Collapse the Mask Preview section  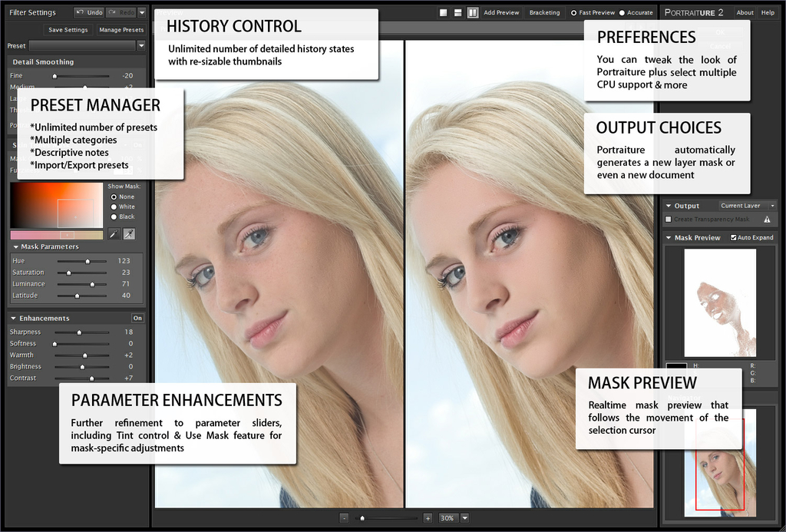(669, 238)
